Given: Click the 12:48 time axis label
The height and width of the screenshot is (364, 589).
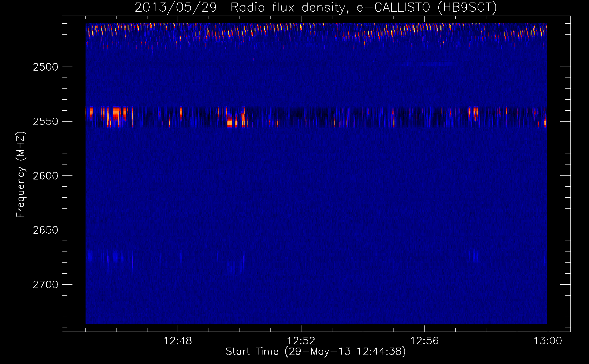Looking at the screenshot, I should pyautogui.click(x=178, y=341).
